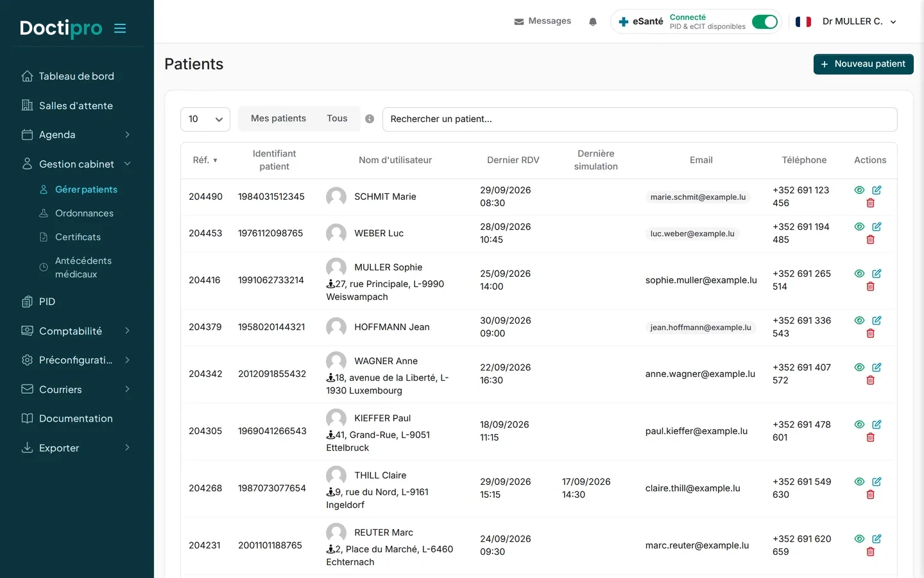View patient HOFFMANN Jean via eye icon
924x578 pixels.
[x=859, y=320]
